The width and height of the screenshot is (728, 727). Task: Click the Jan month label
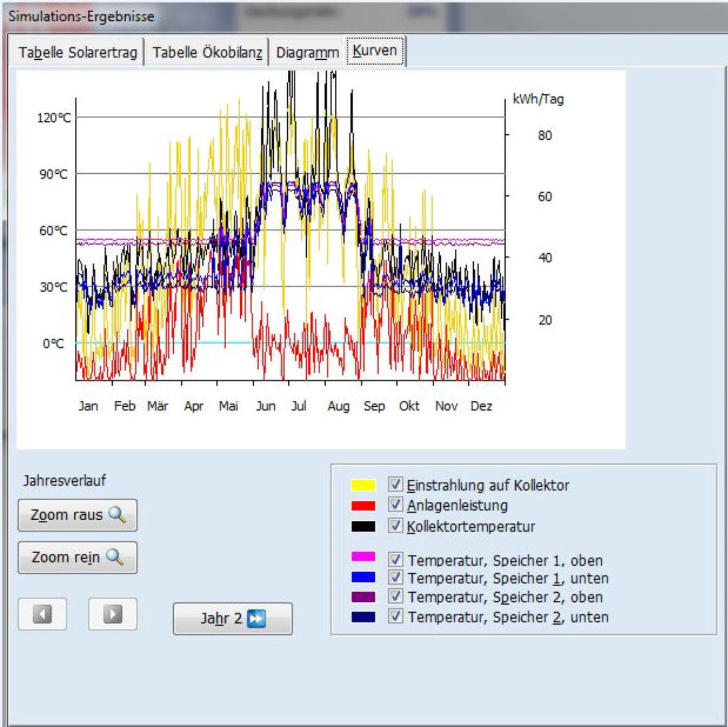(x=88, y=406)
